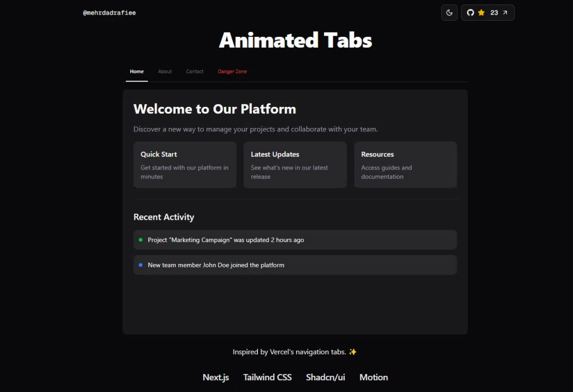Open the @mehrdadrafiee profile link
Viewport: 573px width, 392px height.
click(x=109, y=13)
